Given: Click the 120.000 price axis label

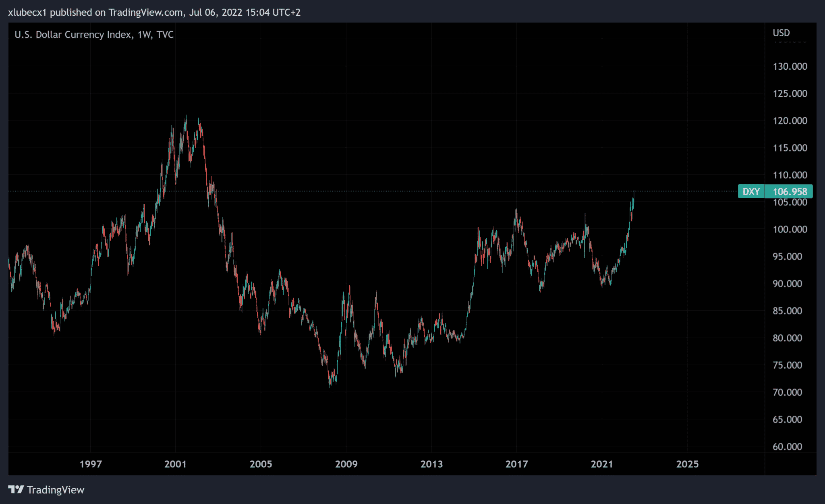Looking at the screenshot, I should (790, 121).
